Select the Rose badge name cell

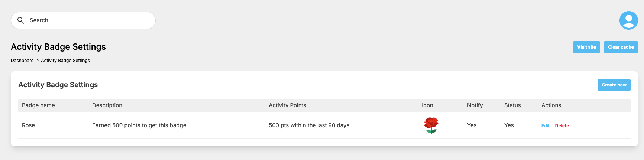28,125
